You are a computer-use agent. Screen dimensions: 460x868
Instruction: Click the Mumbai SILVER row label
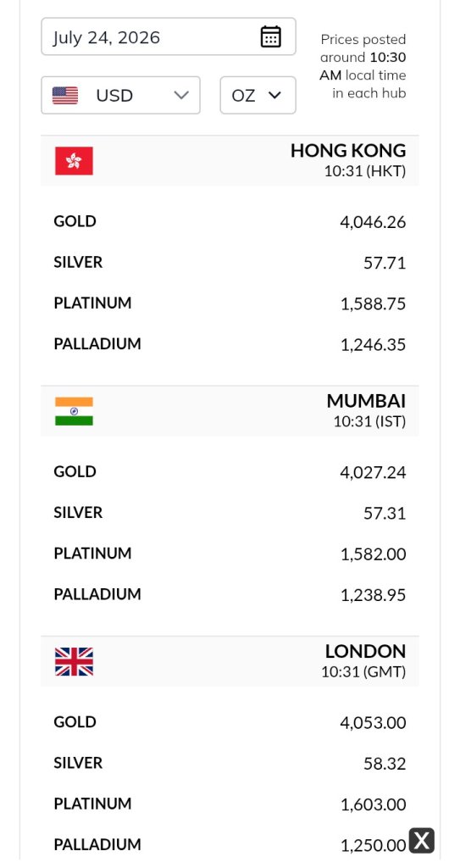tap(78, 513)
